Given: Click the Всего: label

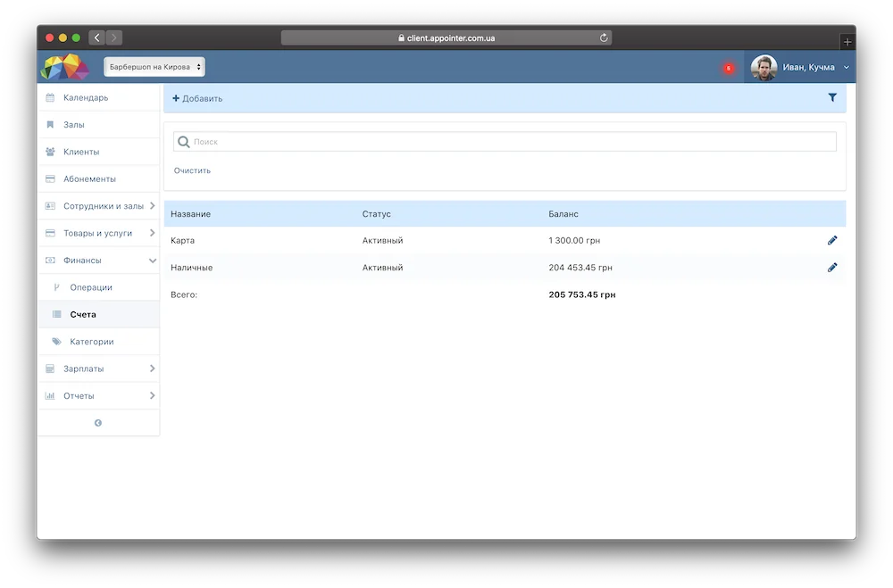Looking at the screenshot, I should pos(183,294).
